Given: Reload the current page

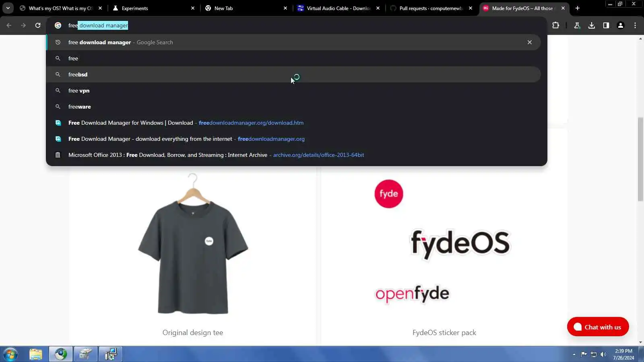Looking at the screenshot, I should click(x=38, y=25).
